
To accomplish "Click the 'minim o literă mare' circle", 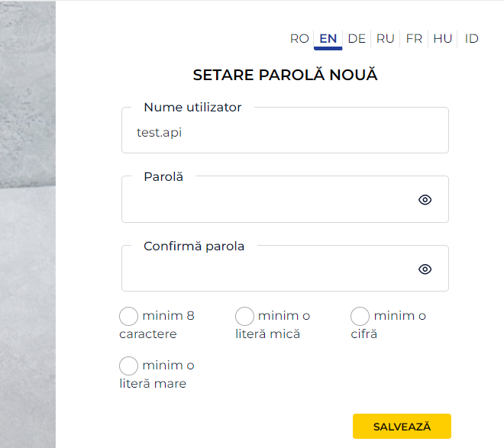I will 129,366.
